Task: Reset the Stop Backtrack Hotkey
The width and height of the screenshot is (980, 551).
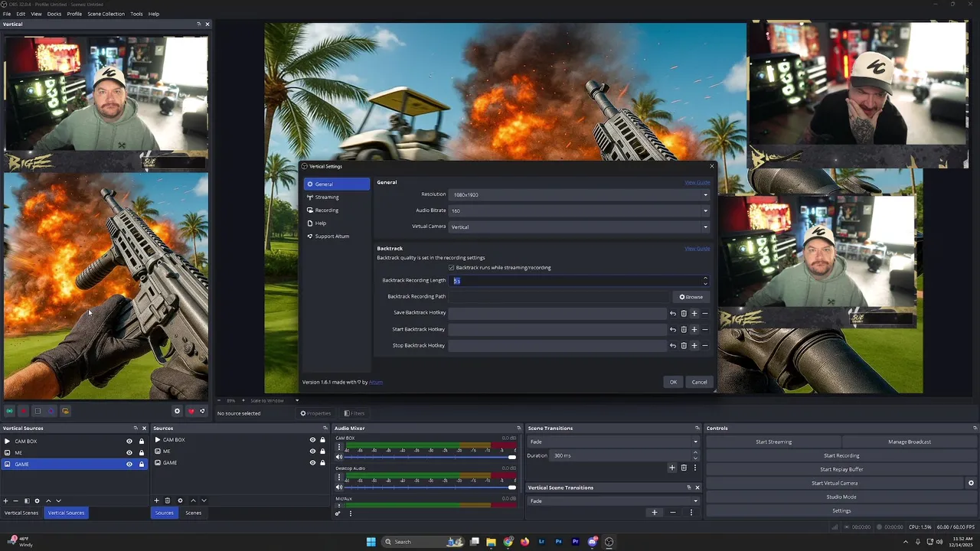Action: [673, 345]
